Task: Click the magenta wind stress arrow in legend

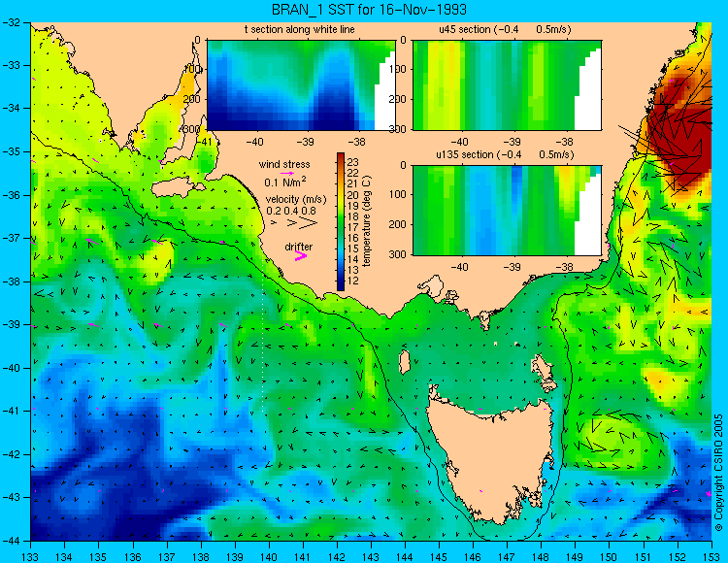Action: coord(288,173)
